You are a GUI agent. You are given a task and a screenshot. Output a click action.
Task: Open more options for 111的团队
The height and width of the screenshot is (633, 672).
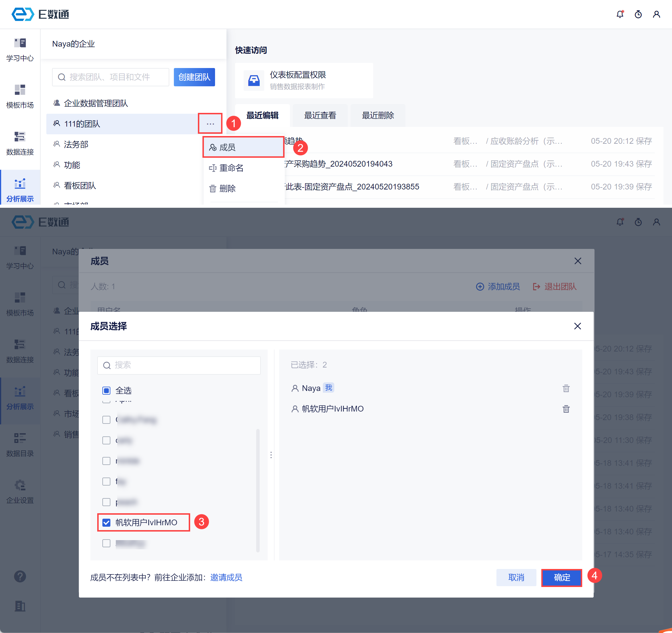pyautogui.click(x=210, y=124)
